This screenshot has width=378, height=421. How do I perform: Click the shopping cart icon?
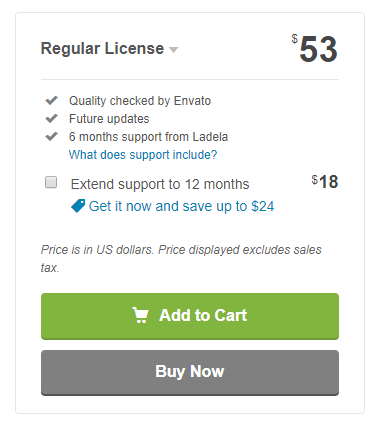(140, 315)
